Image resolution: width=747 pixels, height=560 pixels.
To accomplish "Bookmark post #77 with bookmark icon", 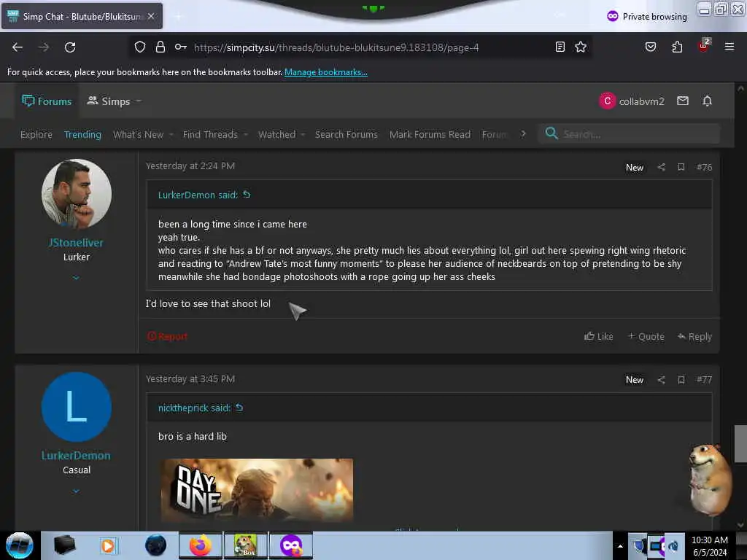I will (x=681, y=379).
